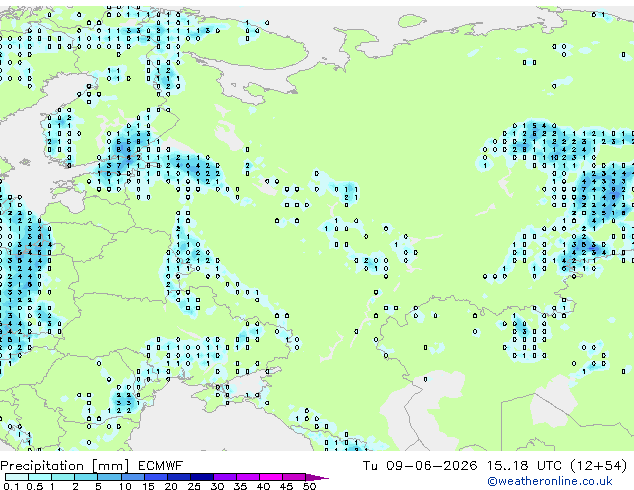Image resolution: width=634 pixels, height=490 pixels.
Task: Click the 25–30 mm dark blue swatch
Action: (202, 477)
